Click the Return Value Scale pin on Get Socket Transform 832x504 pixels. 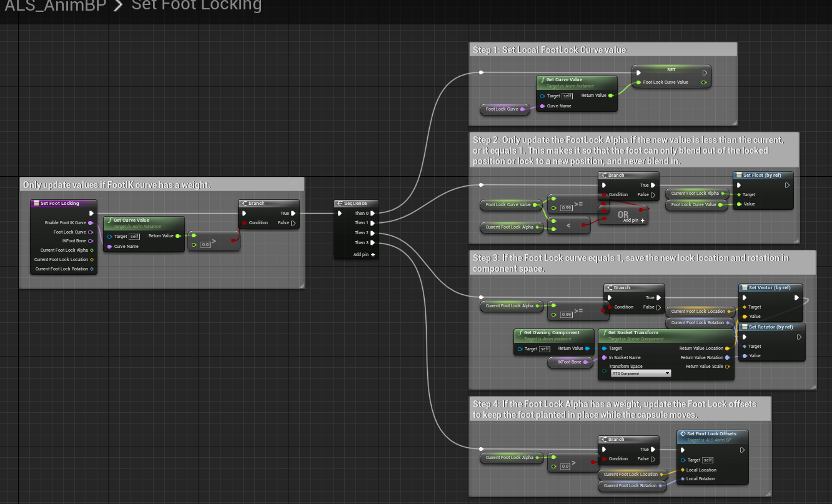pyautogui.click(x=727, y=367)
